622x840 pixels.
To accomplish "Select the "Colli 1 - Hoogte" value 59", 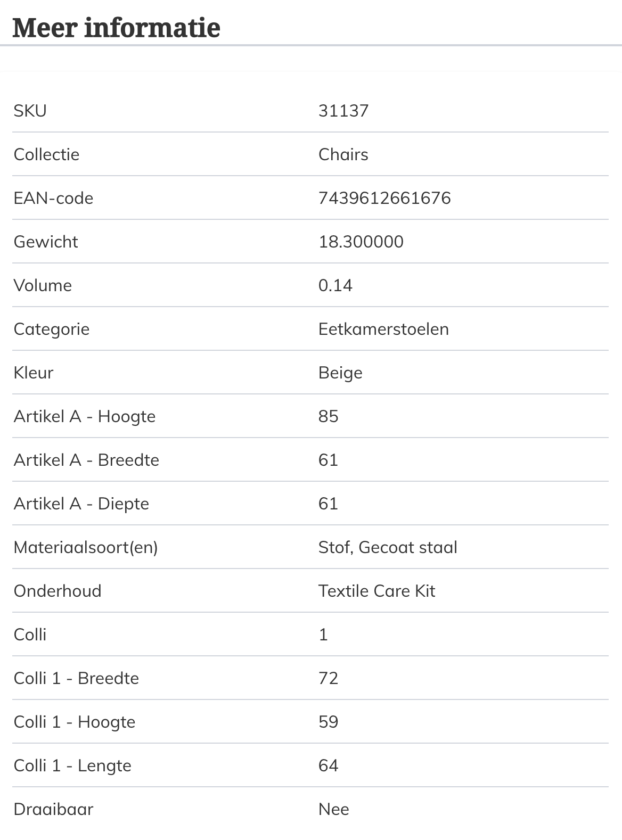I will [329, 722].
